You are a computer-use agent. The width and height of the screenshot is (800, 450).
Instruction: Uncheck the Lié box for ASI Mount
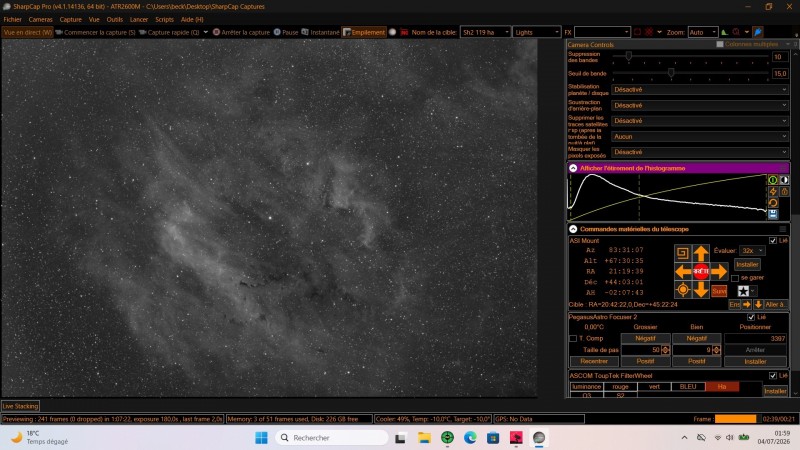coord(772,240)
